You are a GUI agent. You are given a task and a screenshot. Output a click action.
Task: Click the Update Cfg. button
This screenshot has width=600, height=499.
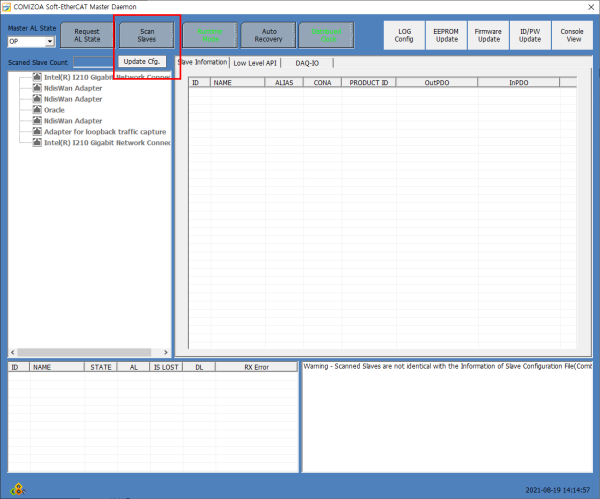tap(141, 62)
